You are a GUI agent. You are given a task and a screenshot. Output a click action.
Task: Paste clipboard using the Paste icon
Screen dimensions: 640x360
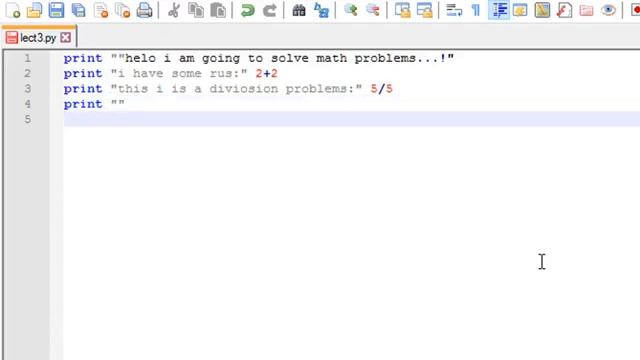click(x=218, y=10)
